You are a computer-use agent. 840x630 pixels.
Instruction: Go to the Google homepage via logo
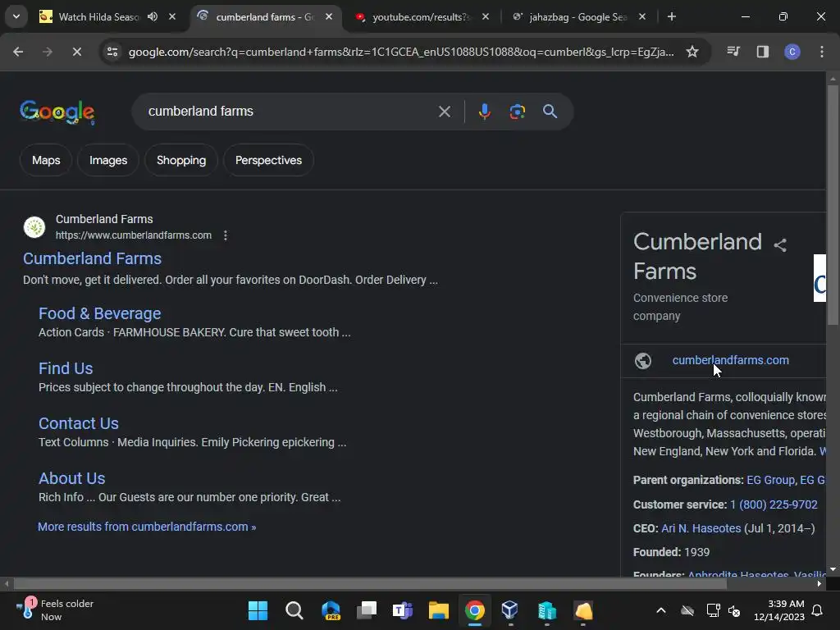(57, 112)
